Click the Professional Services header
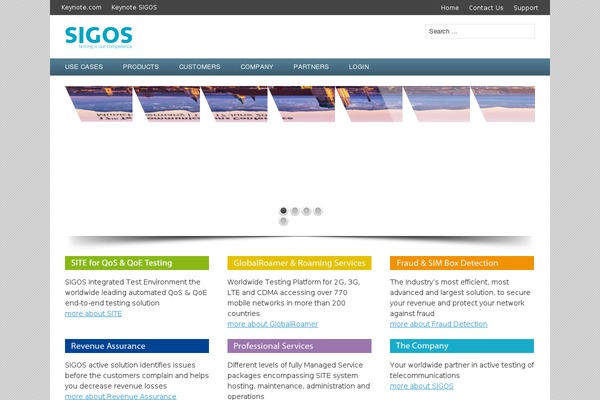 pyautogui.click(x=299, y=346)
